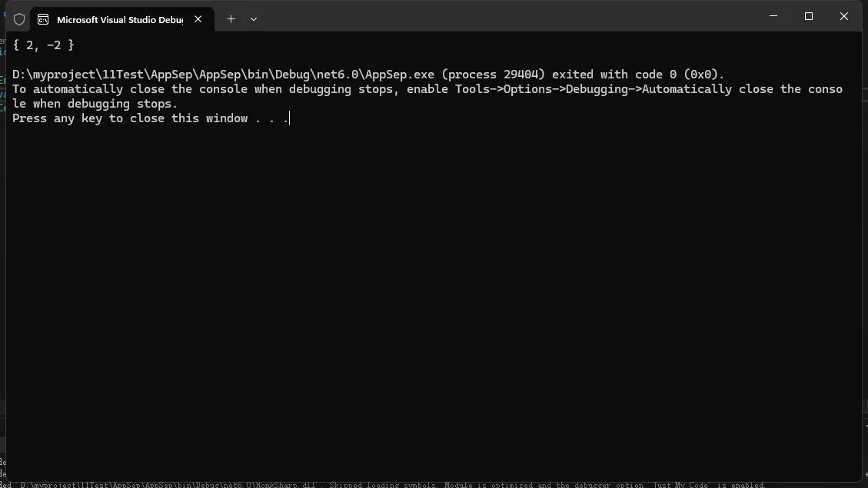Click the terminal icon on the console tab

43,19
